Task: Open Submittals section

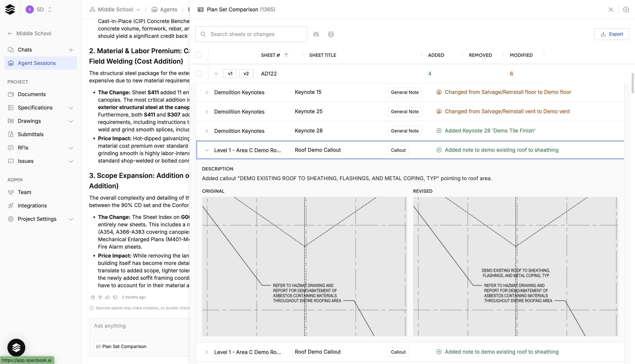Action: coord(30,134)
